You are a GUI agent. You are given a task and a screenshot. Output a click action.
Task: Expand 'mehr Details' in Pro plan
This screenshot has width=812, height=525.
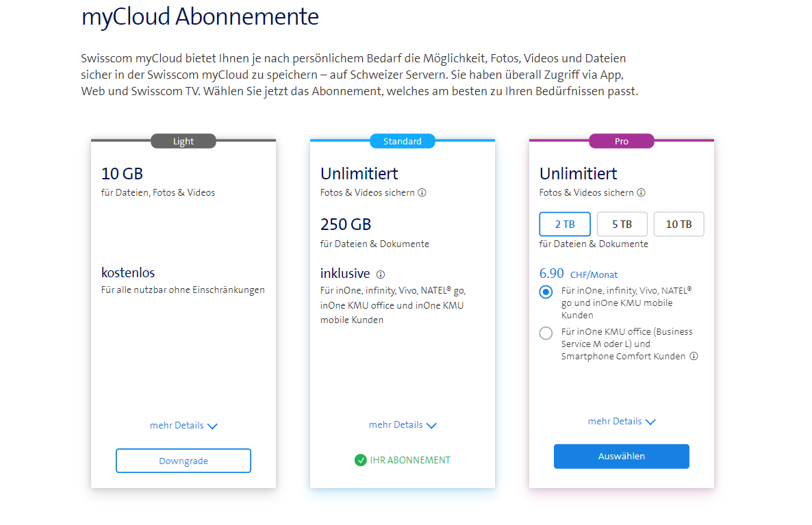tap(622, 422)
